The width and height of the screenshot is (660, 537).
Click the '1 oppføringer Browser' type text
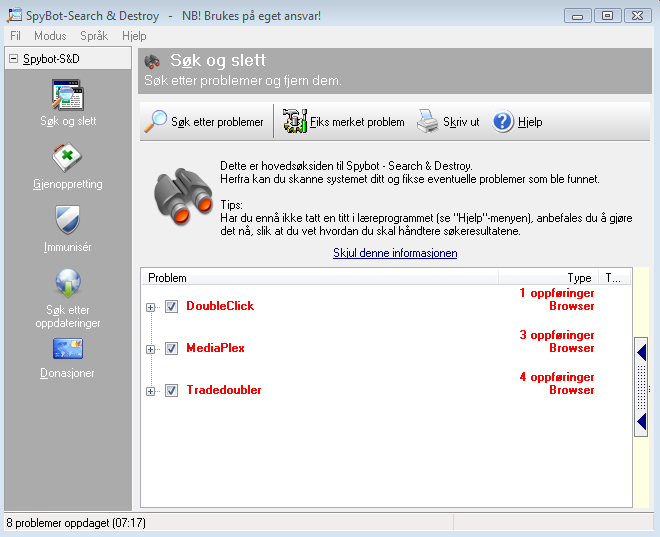click(556, 299)
